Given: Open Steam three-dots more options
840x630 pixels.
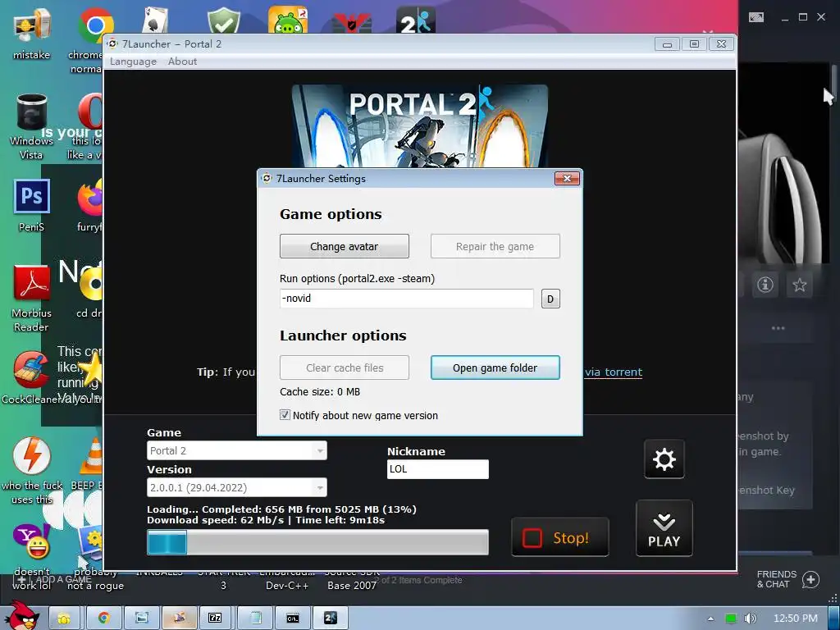Looking at the screenshot, I should coord(778,328).
